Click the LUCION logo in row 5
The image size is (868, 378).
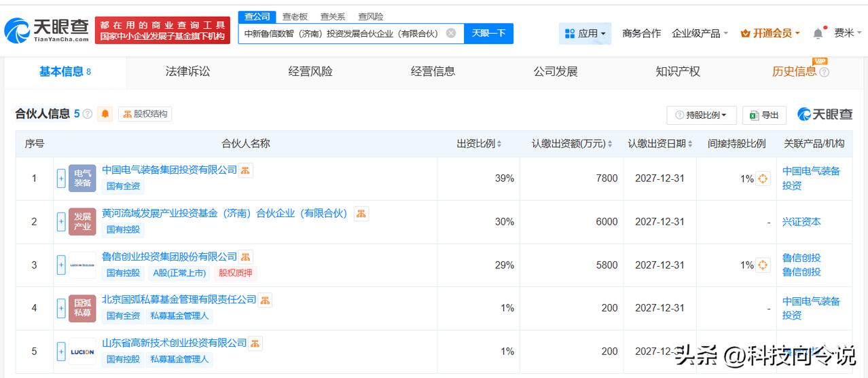[82, 352]
